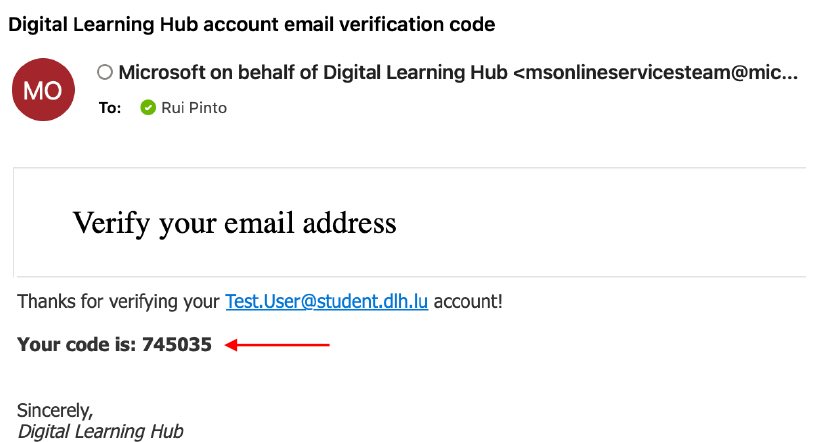Click the red MO sender avatar
This screenshot has width=819, height=442.
coord(43,90)
